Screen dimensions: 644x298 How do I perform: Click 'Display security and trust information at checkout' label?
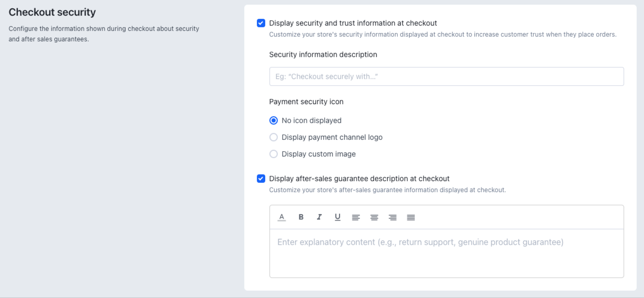coord(353,23)
